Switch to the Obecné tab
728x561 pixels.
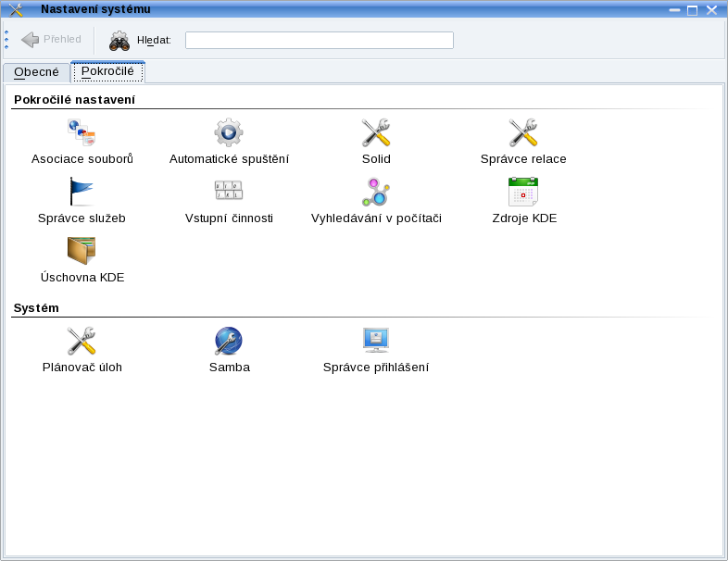pyautogui.click(x=36, y=72)
